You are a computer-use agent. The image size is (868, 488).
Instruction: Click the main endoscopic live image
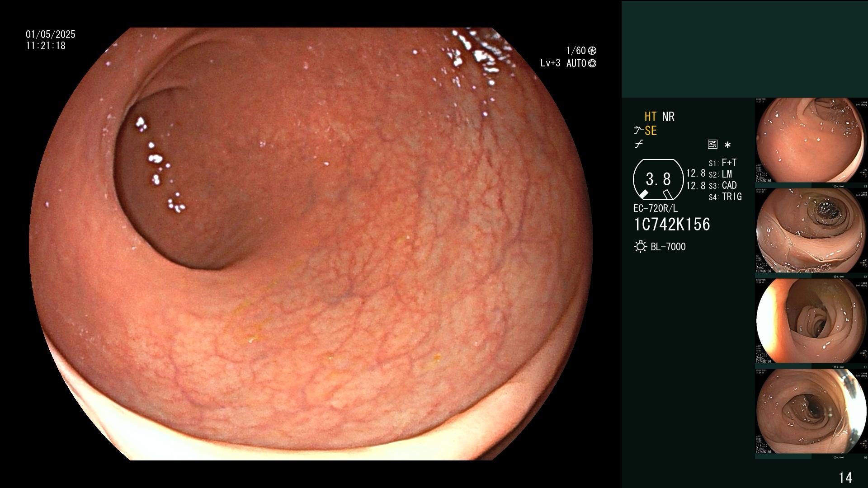(311, 244)
